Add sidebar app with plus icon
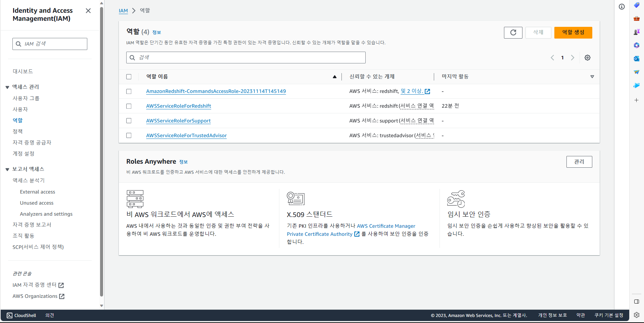Image resolution: width=644 pixels, height=323 pixels. tap(637, 100)
